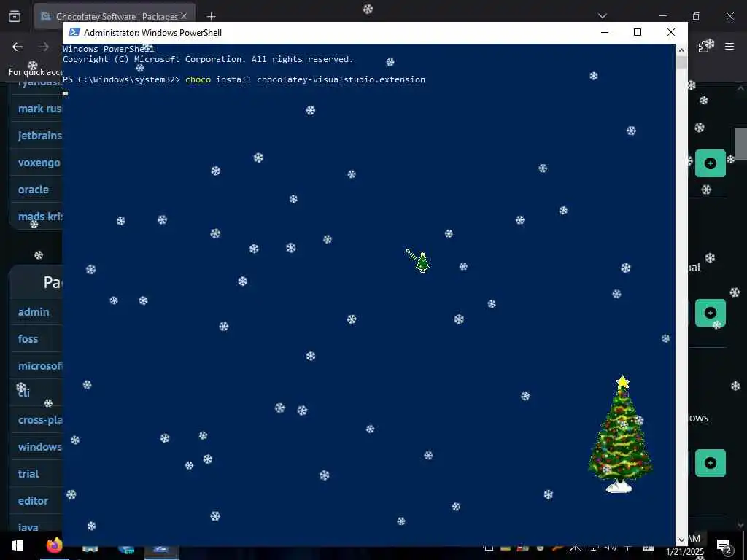Close the Chocolatey Software Packages tab
Viewport: 747px width, 560px height.
tap(184, 16)
